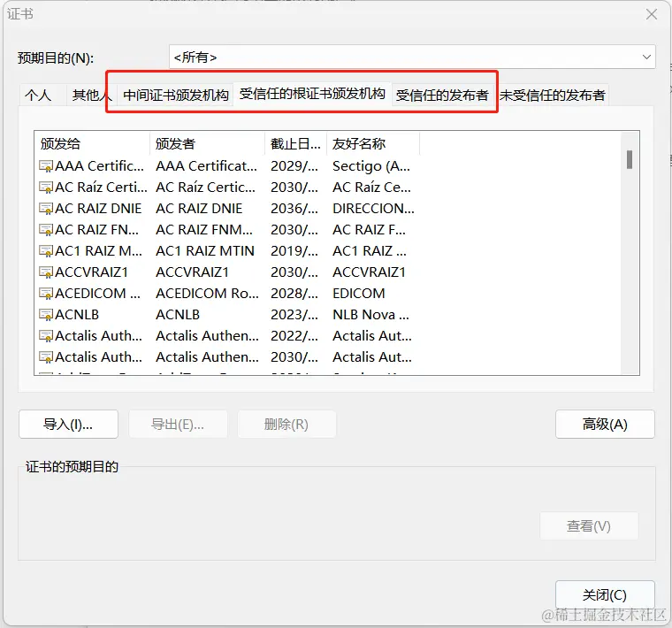The width and height of the screenshot is (672, 628).
Task: Open 高级(A) options
Action: tap(605, 425)
